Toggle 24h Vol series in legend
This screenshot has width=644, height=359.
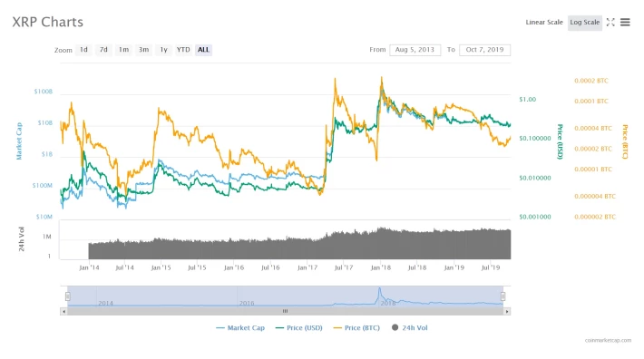[409, 327]
